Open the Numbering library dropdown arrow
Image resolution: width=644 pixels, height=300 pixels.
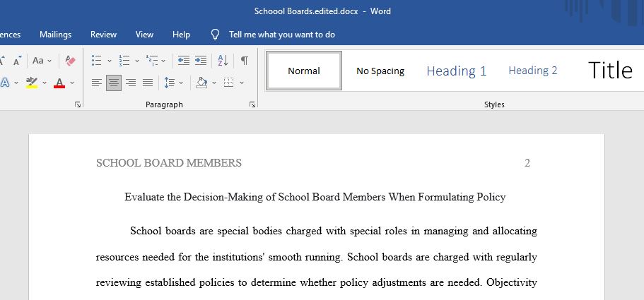[136, 61]
